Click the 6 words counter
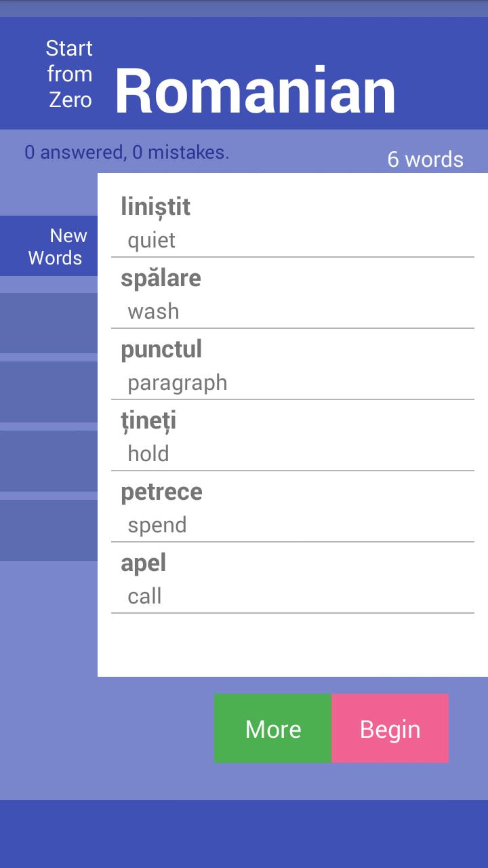Screen dimensions: 488x868 click(x=426, y=159)
